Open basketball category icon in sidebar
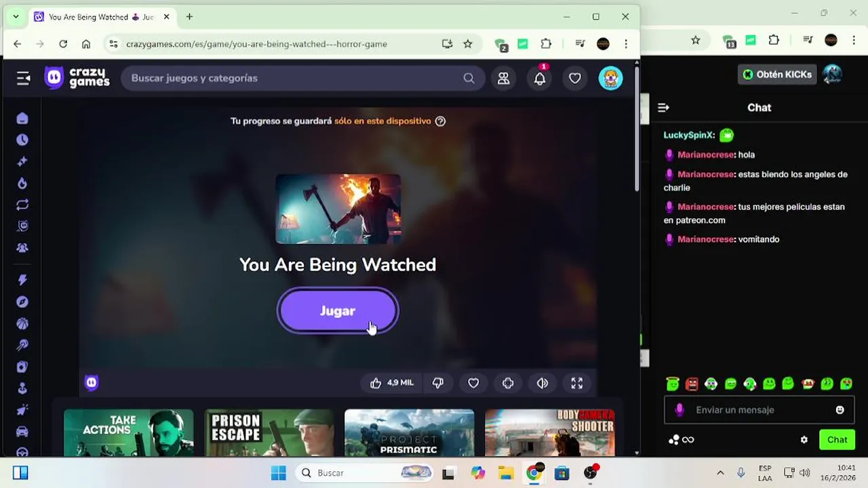868x488 pixels. pos(22,323)
